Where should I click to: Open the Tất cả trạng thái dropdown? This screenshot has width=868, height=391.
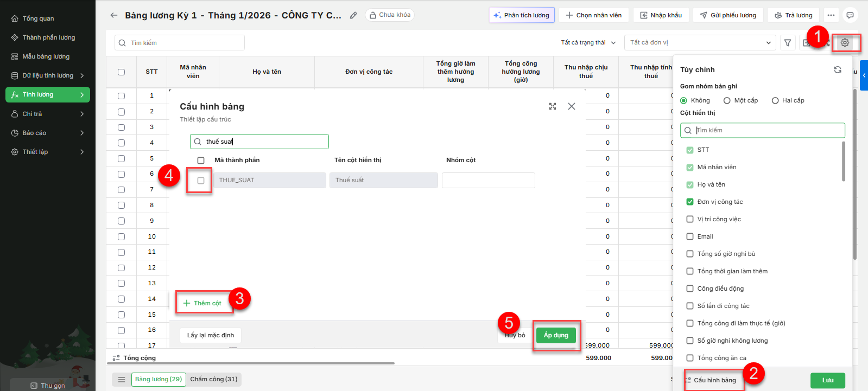(588, 42)
